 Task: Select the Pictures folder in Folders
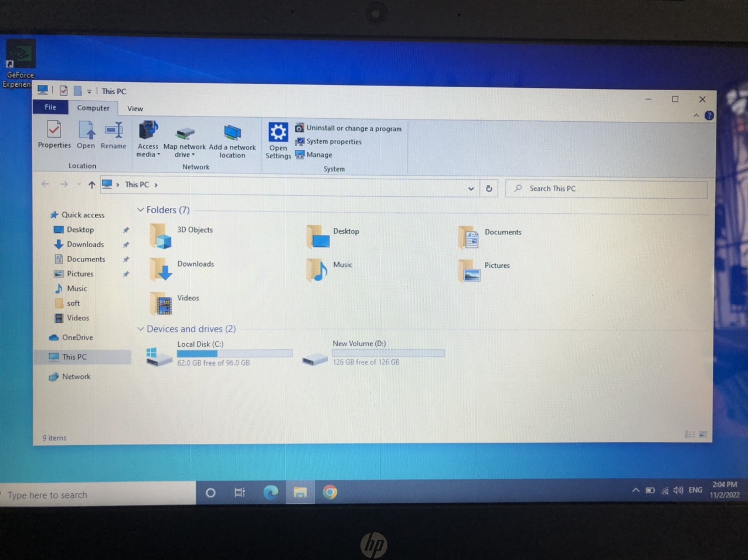(x=484, y=271)
